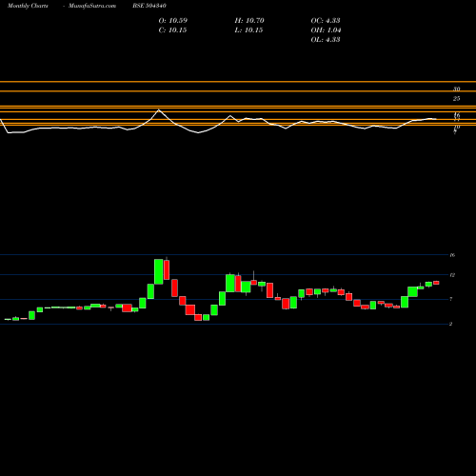
Task: Click the "7" price axis label on the candlestick chart
Action: pos(451,299)
